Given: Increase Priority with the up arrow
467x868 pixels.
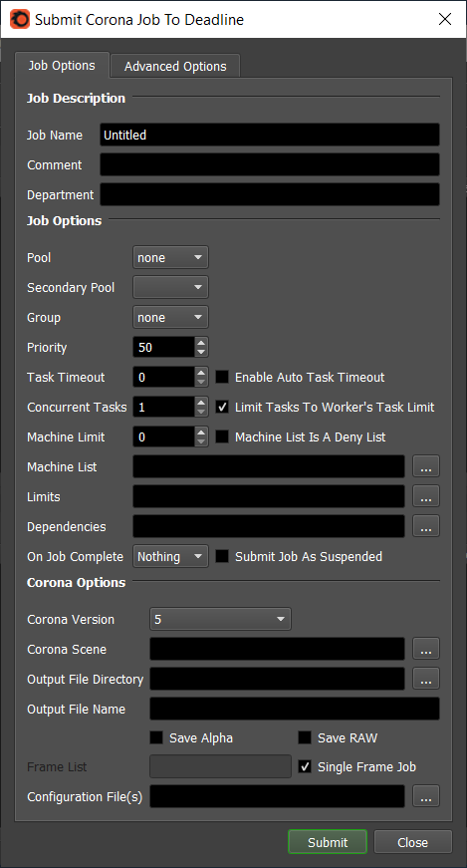Looking at the screenshot, I should [x=201, y=342].
